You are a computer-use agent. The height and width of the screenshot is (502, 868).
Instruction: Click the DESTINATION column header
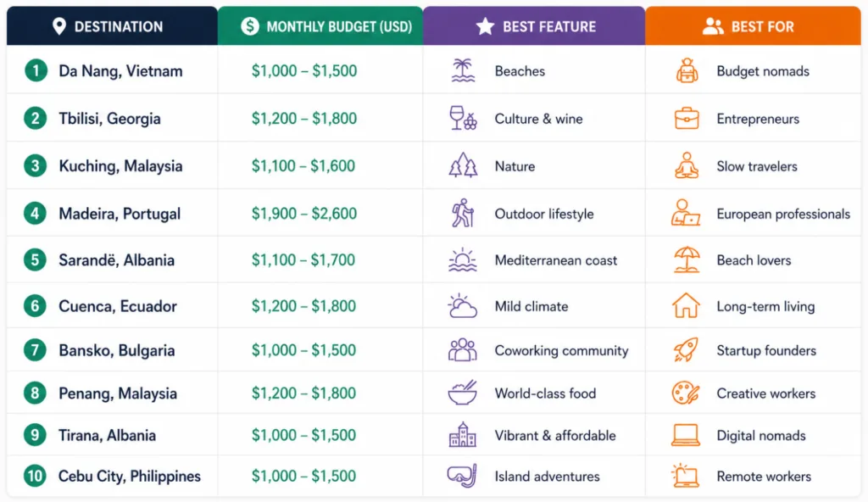pyautogui.click(x=113, y=26)
